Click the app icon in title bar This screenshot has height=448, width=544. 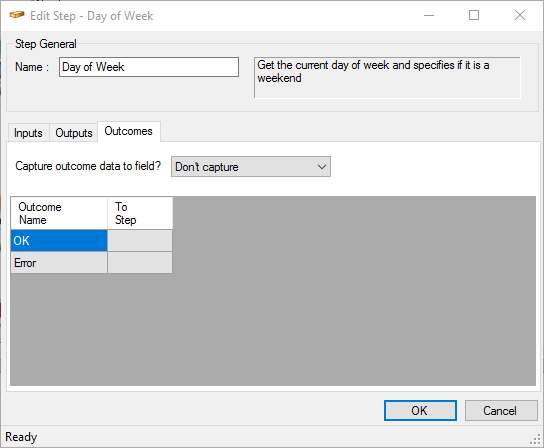click(17, 15)
